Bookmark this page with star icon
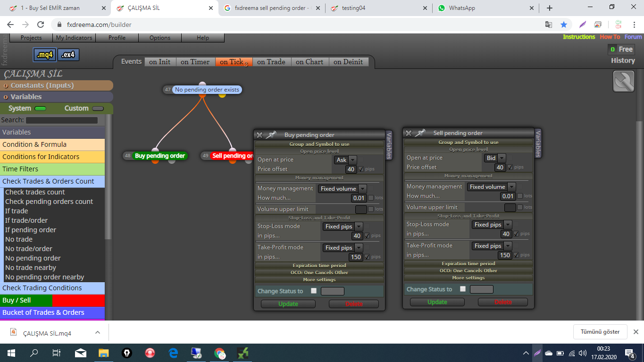Screen dimensions: 644x362 (564, 25)
